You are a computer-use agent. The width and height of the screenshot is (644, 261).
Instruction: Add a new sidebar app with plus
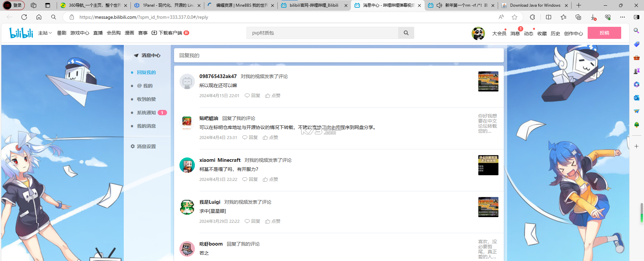[x=636, y=146]
